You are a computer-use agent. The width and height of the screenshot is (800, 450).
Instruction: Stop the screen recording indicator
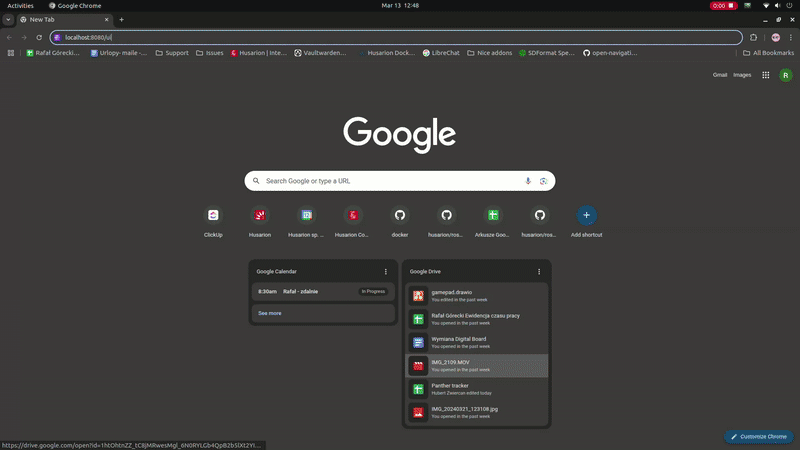pos(723,6)
